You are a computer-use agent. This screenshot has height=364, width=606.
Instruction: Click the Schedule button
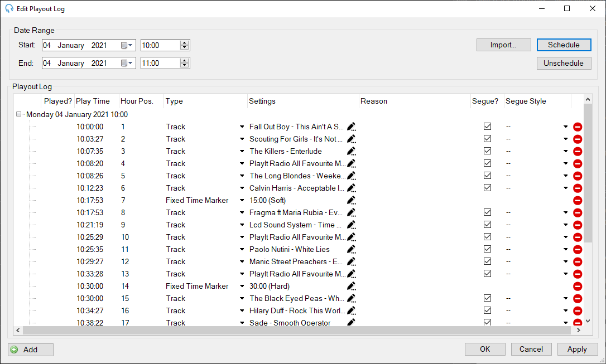coord(564,45)
